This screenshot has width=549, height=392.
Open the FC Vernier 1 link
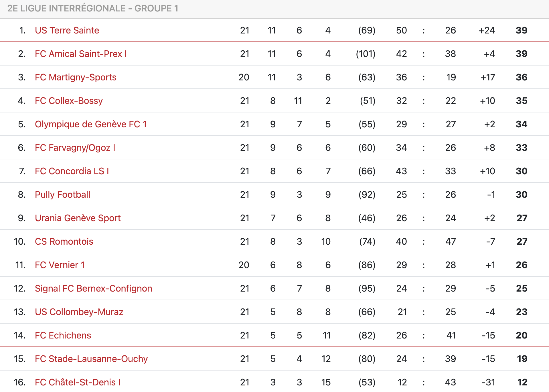pyautogui.click(x=60, y=265)
